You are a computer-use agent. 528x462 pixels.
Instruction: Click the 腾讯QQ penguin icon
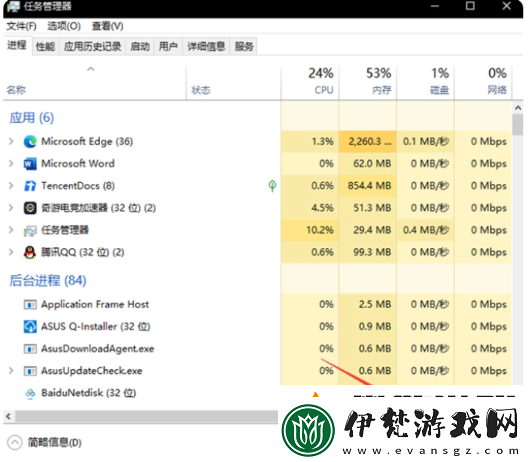[x=30, y=252]
